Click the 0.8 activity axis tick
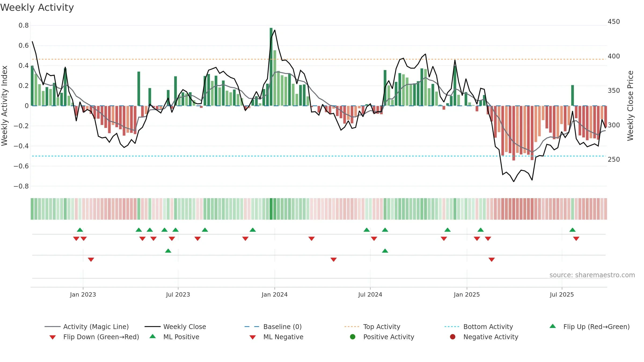 (24, 25)
